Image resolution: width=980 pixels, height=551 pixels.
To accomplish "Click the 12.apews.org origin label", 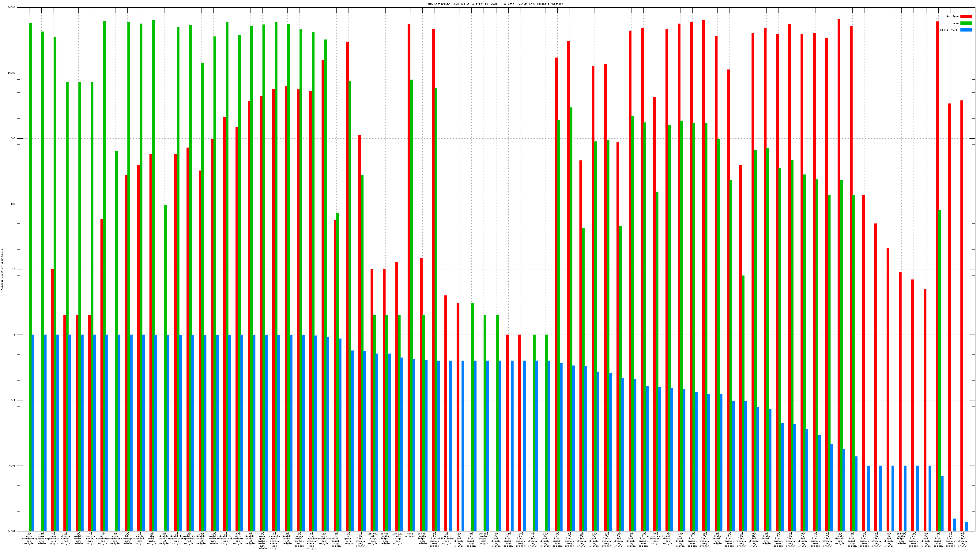I will [x=349, y=539].
